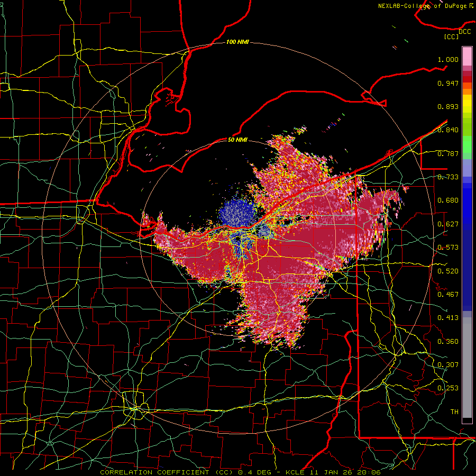Select the 0.787 scale value

pos(448,153)
